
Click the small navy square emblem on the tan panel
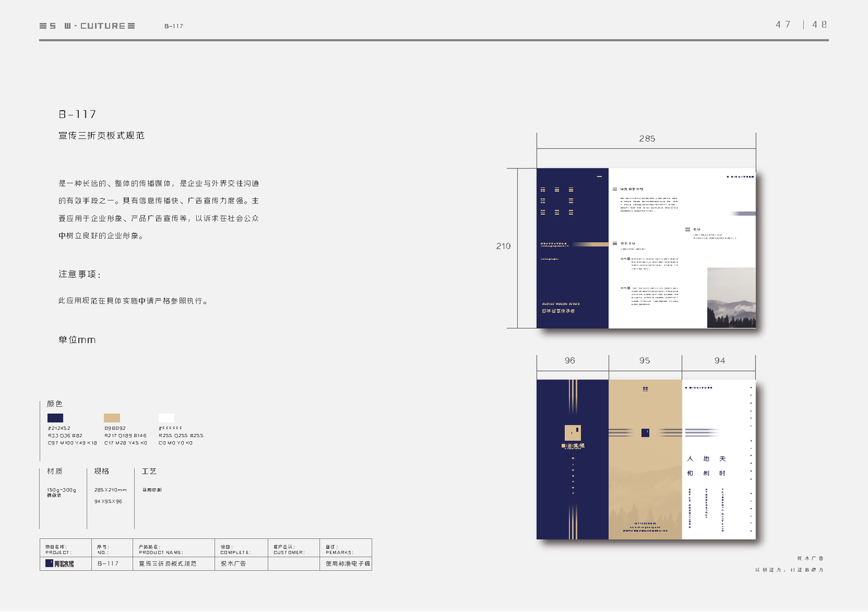[x=645, y=433]
